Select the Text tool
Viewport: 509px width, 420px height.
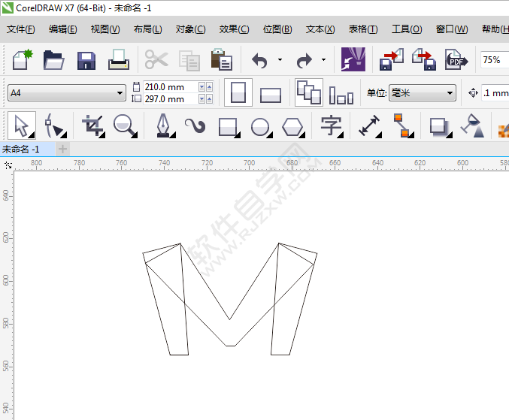[330, 125]
